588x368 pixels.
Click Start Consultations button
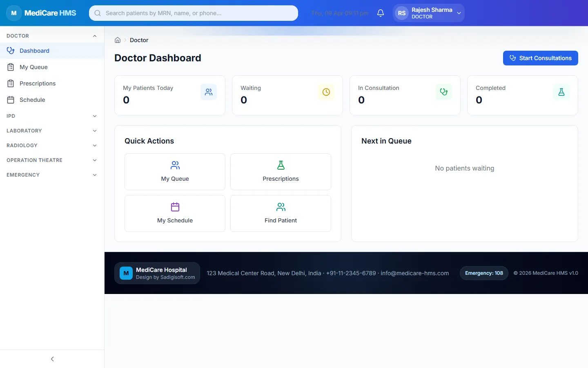[x=541, y=58]
